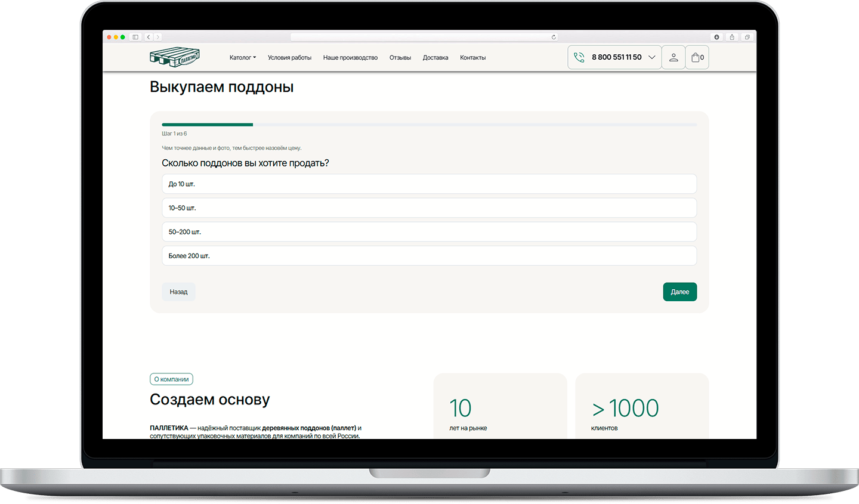Open the browser downloads icon
Image resolution: width=859 pixels, height=504 pixels.
pos(716,37)
